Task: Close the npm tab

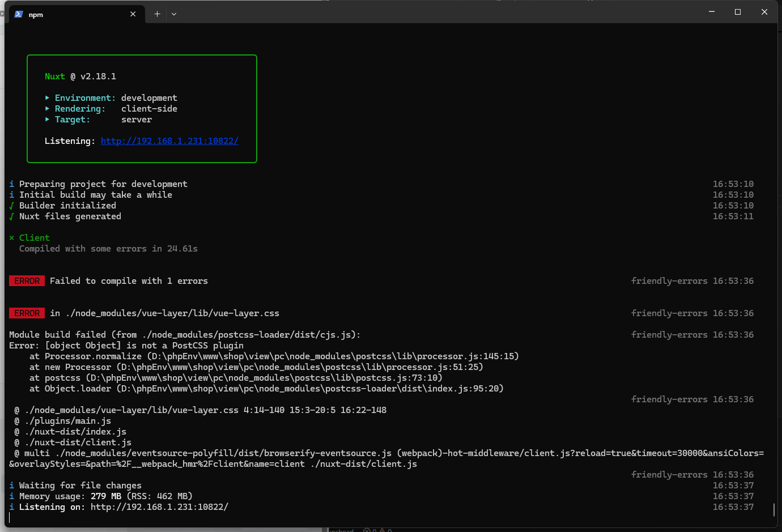Action: click(133, 14)
